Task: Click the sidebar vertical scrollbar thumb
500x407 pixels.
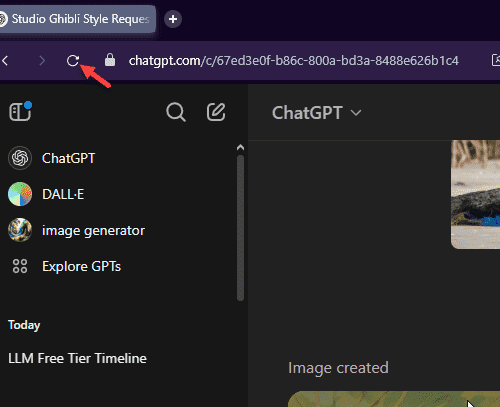Action: point(240,228)
